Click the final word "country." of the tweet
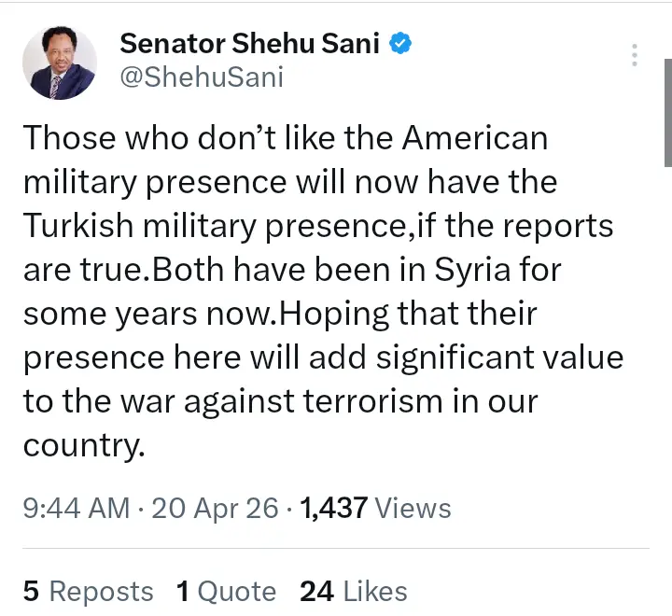 [x=84, y=444]
